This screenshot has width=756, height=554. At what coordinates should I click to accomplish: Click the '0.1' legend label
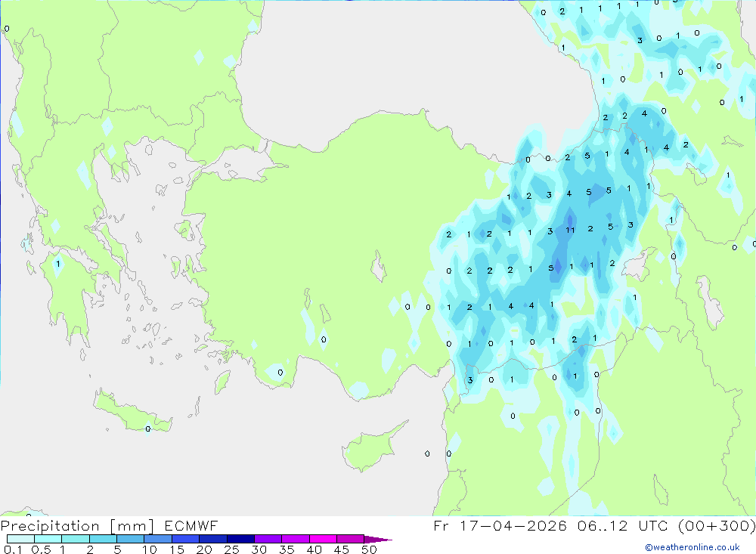click(x=13, y=549)
